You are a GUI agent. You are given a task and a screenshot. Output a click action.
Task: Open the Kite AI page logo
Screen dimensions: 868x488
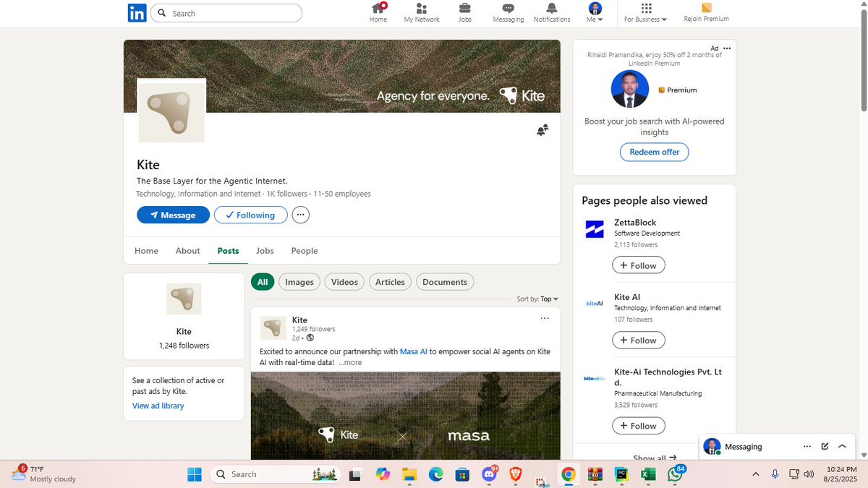595,304
